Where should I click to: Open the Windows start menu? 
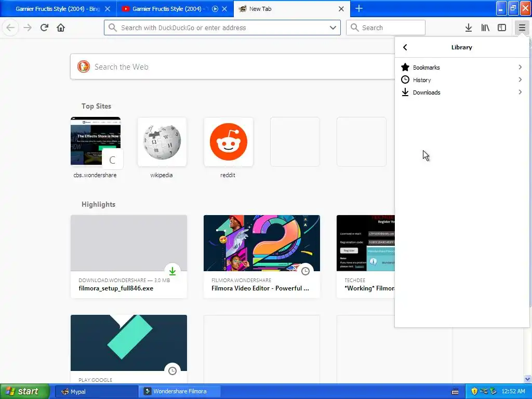tap(25, 391)
